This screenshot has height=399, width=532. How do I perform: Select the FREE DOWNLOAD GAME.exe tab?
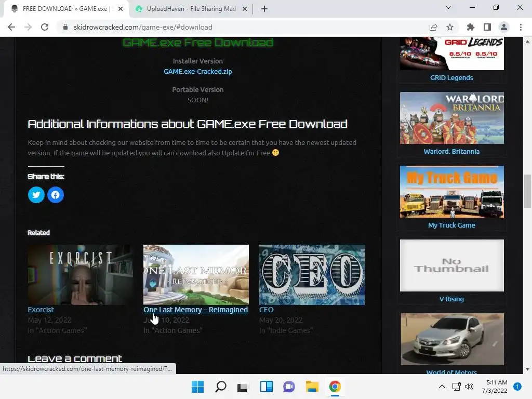point(66,9)
